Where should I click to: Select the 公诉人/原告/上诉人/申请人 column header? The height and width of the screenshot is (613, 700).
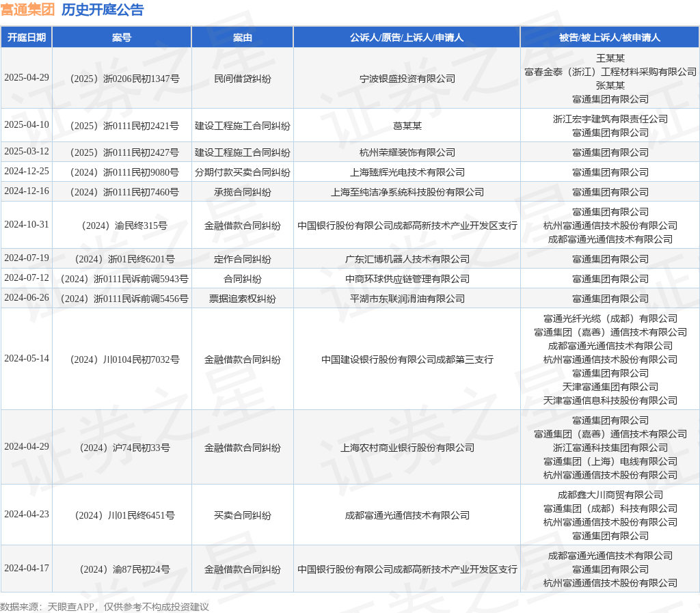407,38
